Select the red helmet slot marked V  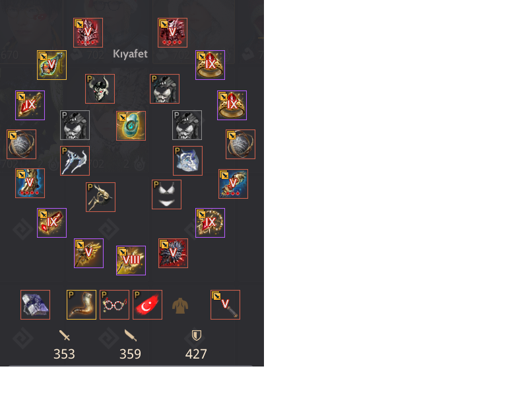(88, 32)
